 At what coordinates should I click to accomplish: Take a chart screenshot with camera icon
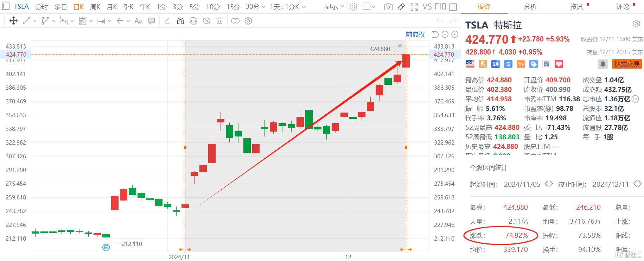click(388, 7)
